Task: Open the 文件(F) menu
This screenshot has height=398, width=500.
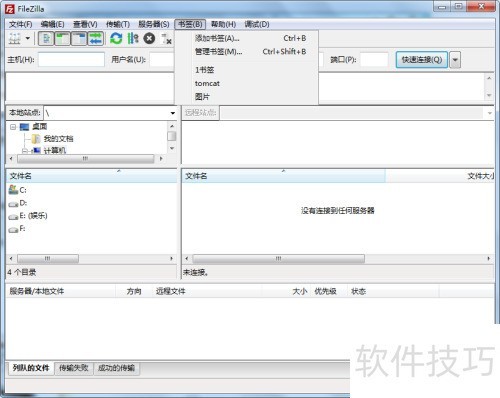Action: coord(21,24)
